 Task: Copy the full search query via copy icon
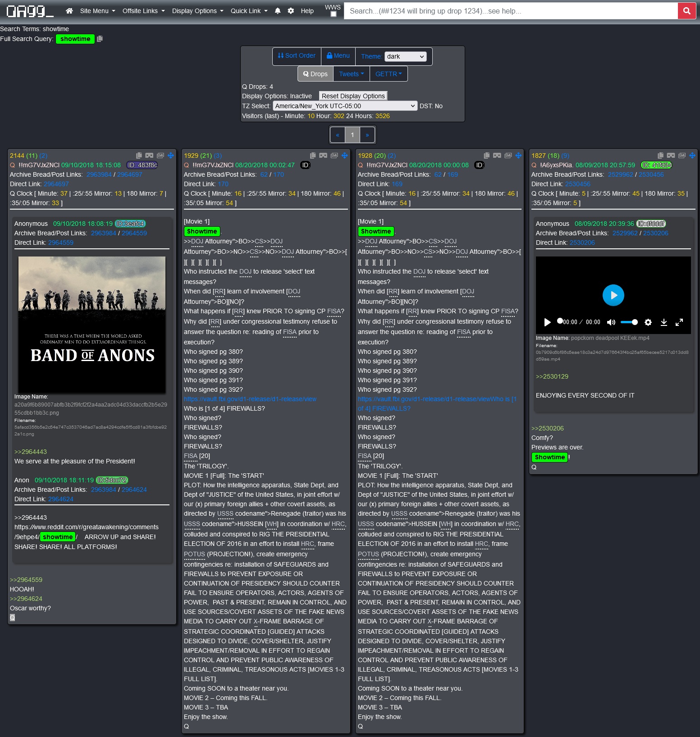pos(100,39)
